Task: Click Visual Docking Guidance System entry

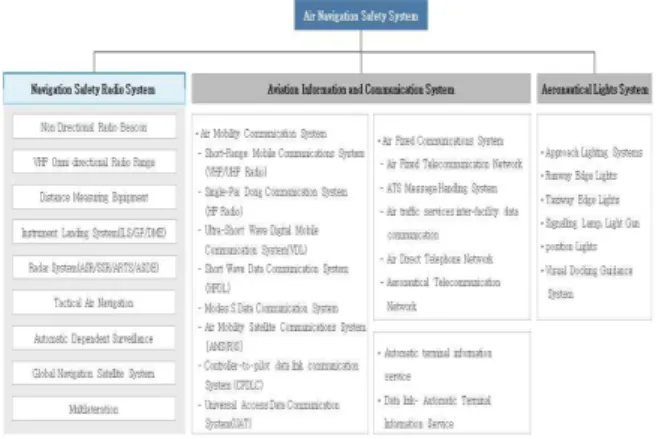Action: 587,282
